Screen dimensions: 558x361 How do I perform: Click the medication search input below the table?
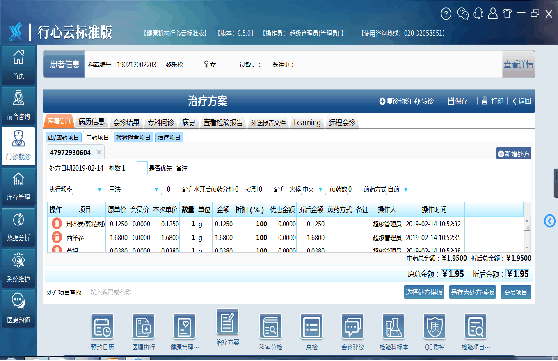coord(110,292)
